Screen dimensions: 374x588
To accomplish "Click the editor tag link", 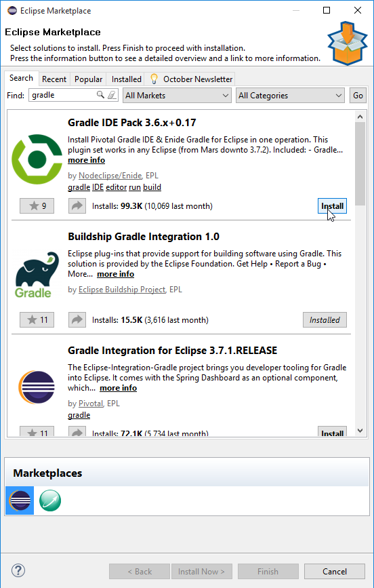I will point(116,187).
